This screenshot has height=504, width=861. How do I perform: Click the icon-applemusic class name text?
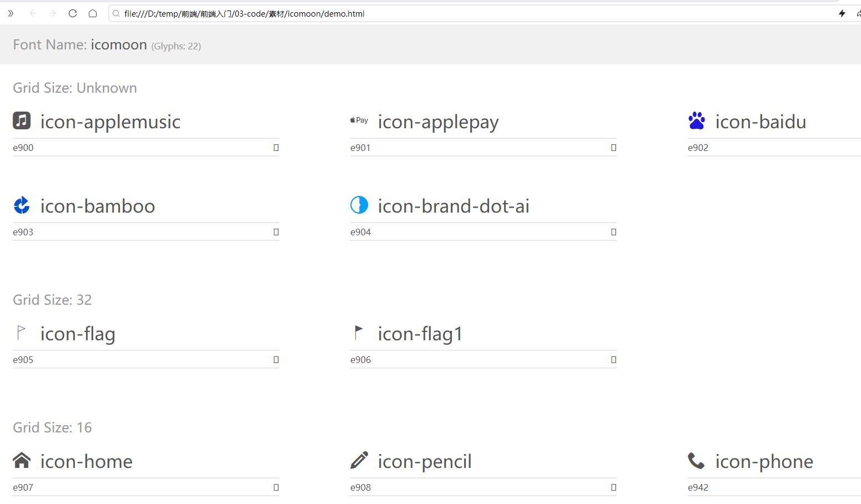[110, 122]
